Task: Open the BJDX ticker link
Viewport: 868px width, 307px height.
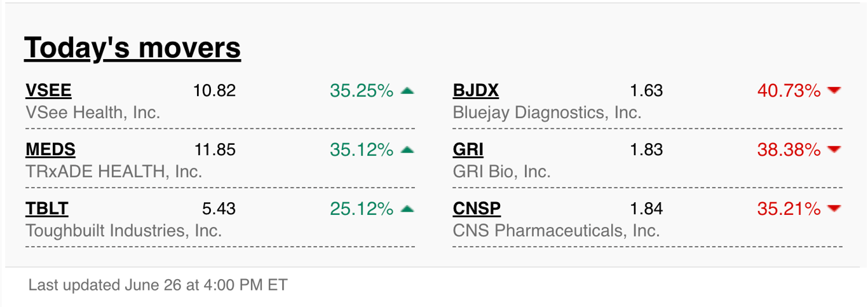Action: tap(476, 91)
